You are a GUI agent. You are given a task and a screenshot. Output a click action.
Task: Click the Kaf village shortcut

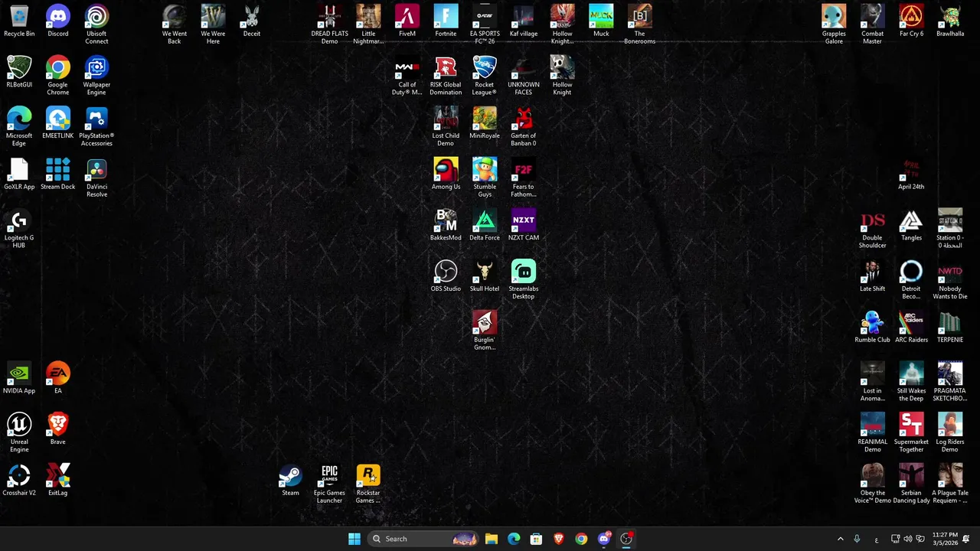pyautogui.click(x=524, y=21)
